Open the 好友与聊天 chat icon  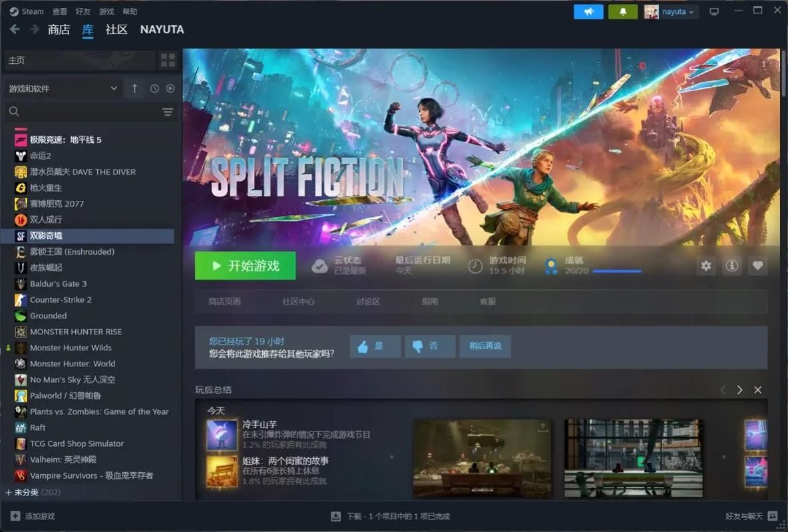pyautogui.click(x=773, y=516)
